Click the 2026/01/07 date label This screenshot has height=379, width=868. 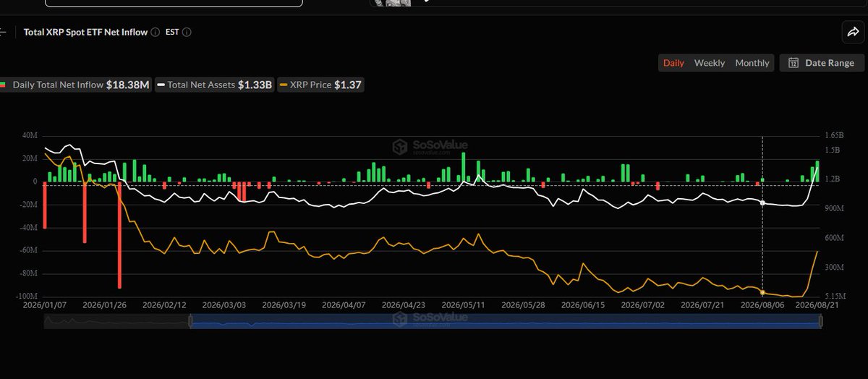(x=44, y=305)
